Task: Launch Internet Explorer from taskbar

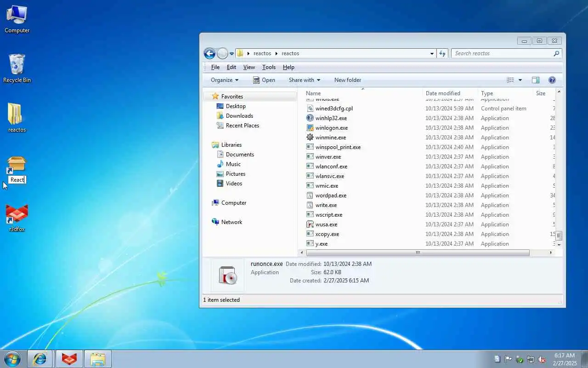Action: [x=40, y=359]
